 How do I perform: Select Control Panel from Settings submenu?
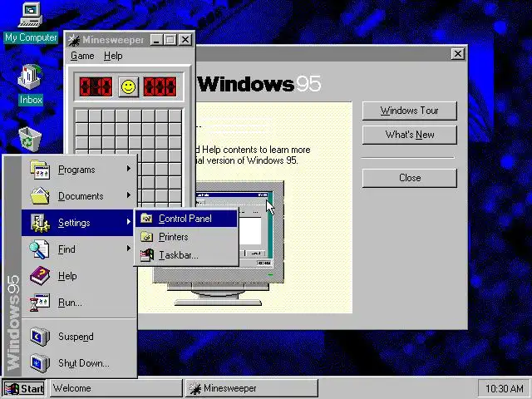186,219
